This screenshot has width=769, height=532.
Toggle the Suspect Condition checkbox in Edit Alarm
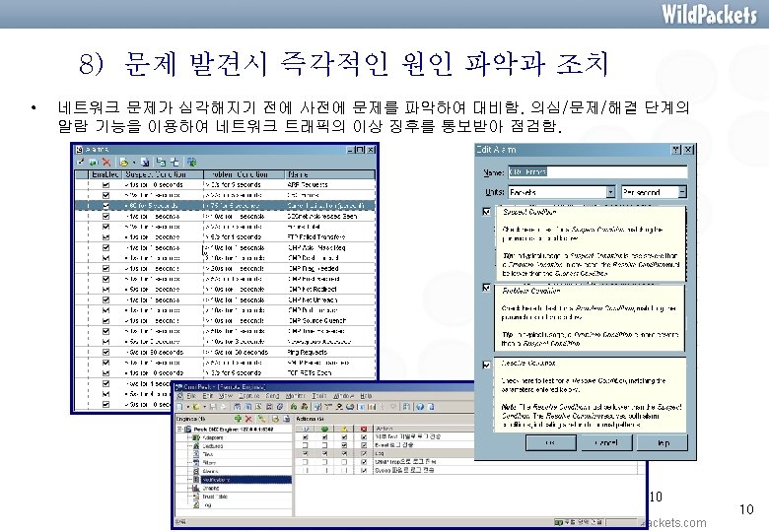(486, 212)
